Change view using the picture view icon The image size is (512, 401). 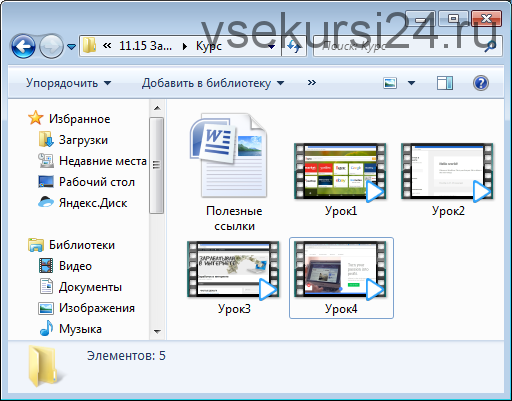click(x=390, y=83)
